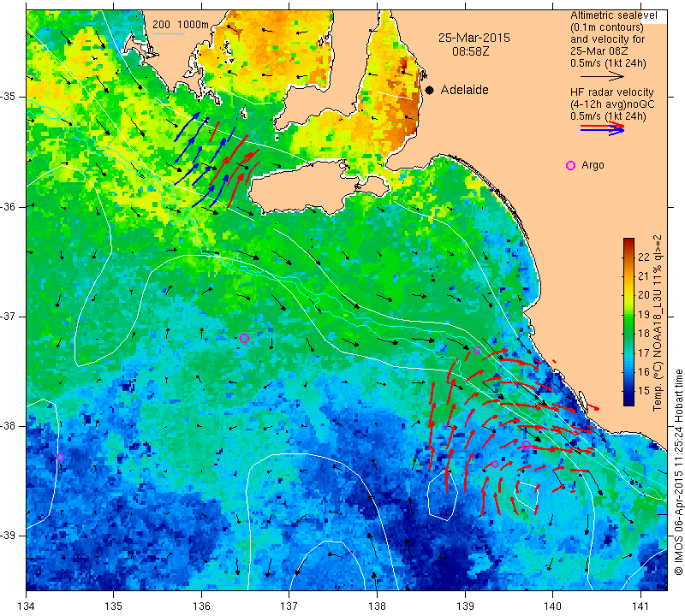
Task: Click the 22 label on temperature scale
Action: click(644, 257)
